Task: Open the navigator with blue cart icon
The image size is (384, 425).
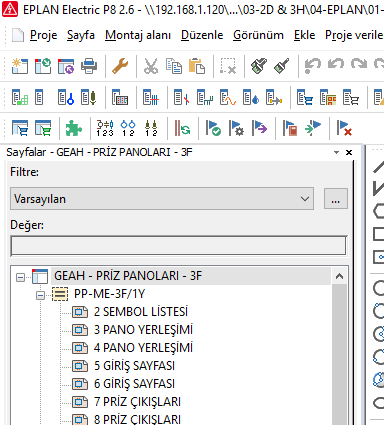Action: pyautogui.click(x=305, y=97)
